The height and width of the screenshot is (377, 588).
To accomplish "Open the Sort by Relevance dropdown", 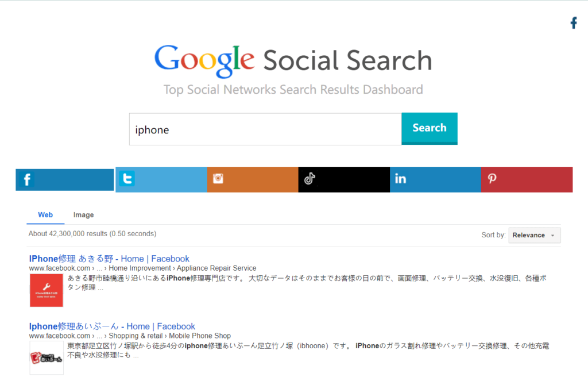I will pos(535,235).
